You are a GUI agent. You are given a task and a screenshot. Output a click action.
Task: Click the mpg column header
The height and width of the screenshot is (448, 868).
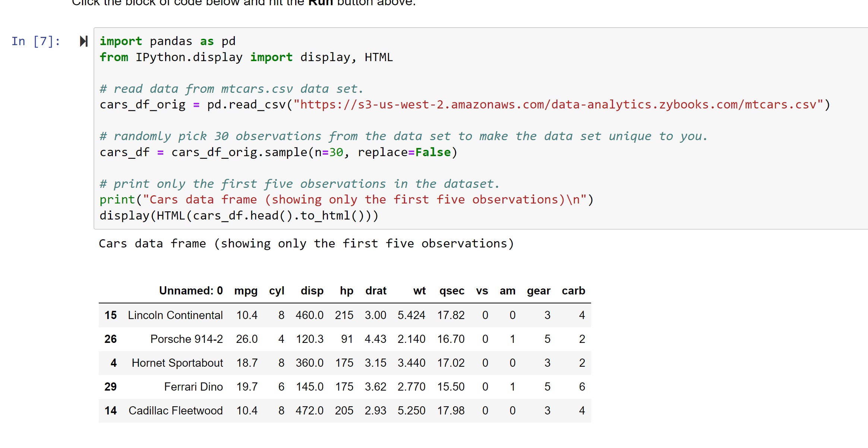(246, 291)
